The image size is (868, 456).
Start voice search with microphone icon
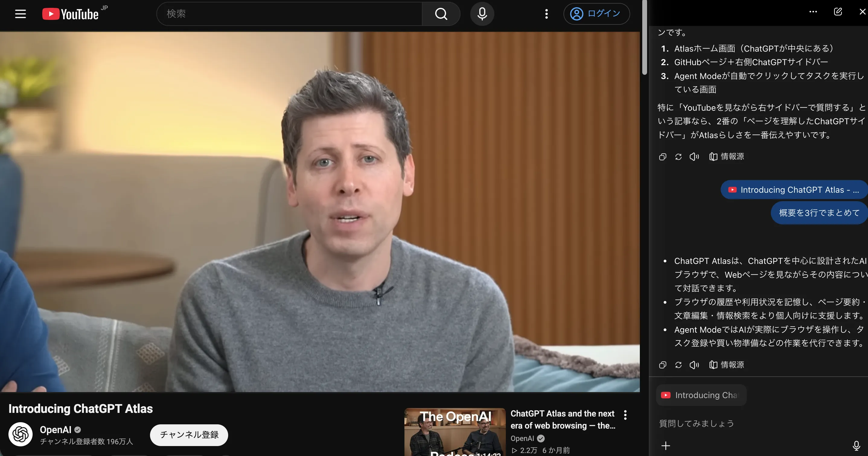click(x=482, y=14)
